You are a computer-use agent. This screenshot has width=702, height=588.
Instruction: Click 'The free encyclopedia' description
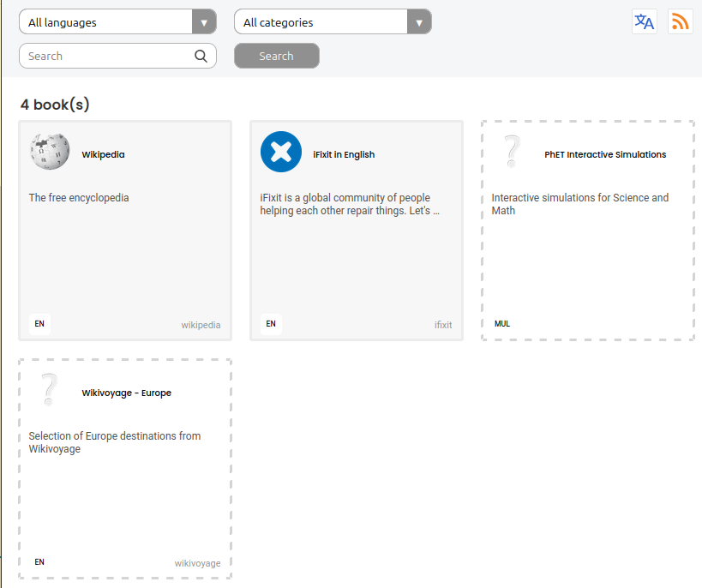[79, 198]
